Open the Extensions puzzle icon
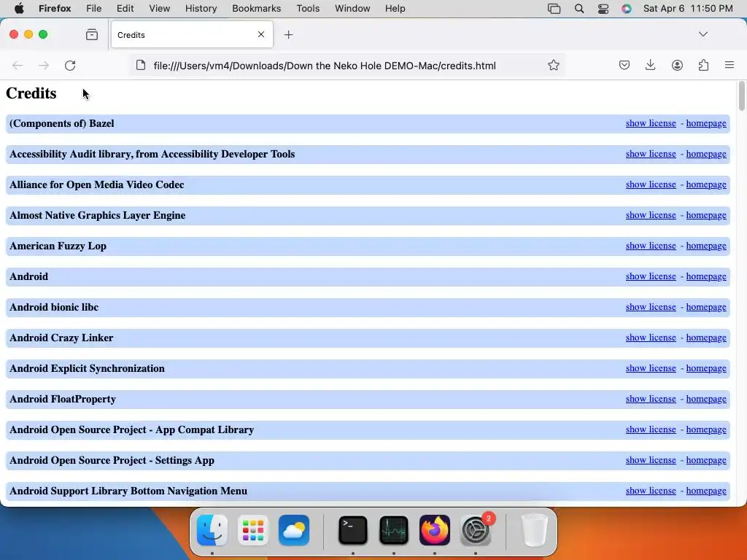This screenshot has height=560, width=747. tap(703, 65)
